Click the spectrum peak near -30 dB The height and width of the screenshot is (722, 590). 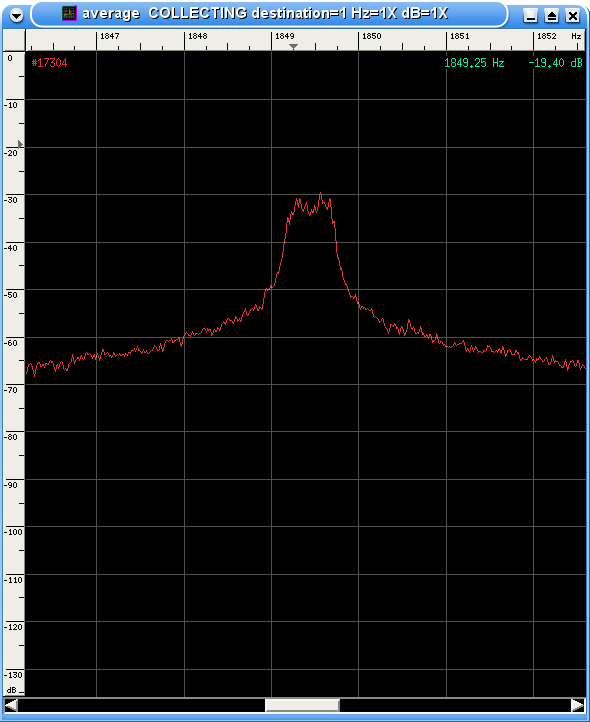(x=321, y=195)
